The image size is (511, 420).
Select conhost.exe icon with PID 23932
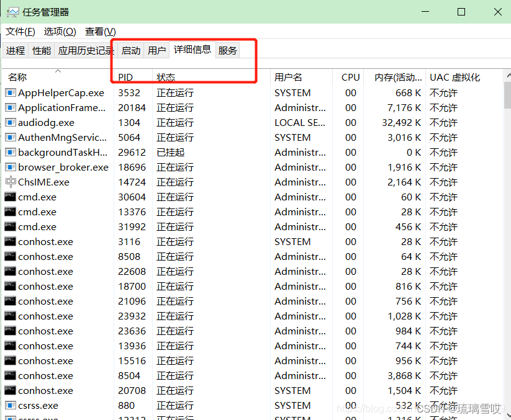[10, 316]
